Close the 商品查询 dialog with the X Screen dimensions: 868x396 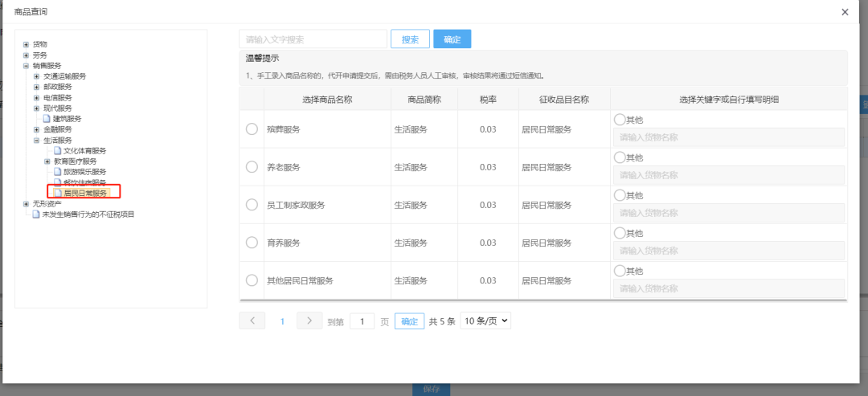(845, 12)
